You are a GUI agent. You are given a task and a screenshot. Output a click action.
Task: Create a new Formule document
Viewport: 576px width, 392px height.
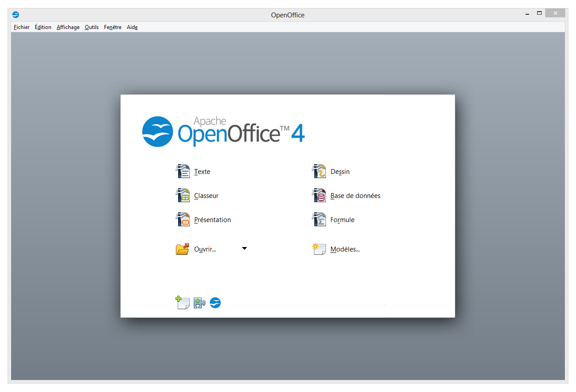[x=342, y=219]
